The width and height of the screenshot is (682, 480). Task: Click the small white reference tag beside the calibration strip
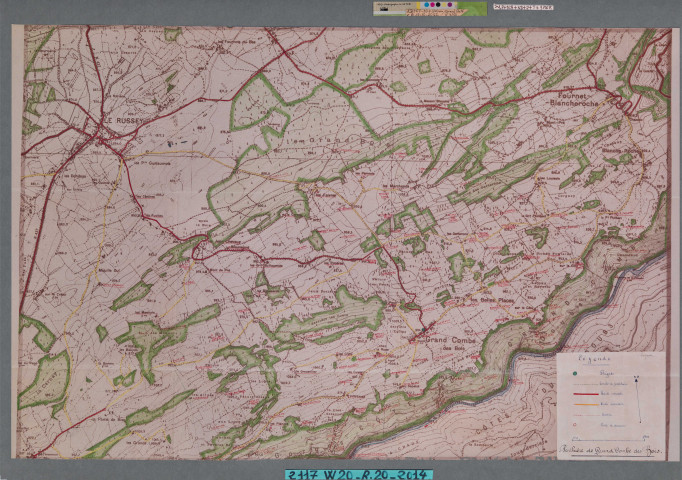[x=523, y=7]
